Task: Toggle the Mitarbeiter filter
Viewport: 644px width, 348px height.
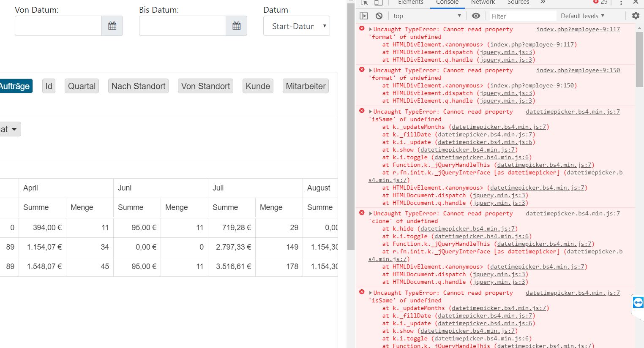Action: click(x=306, y=86)
